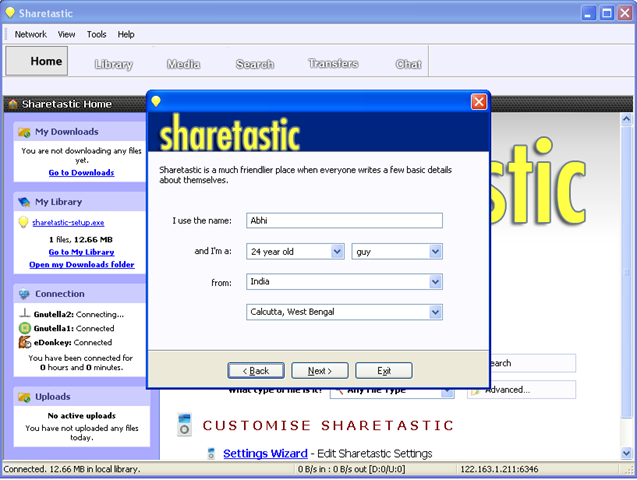Click the Back button in the wizard
Screen dimensions: 637x480
pos(256,371)
